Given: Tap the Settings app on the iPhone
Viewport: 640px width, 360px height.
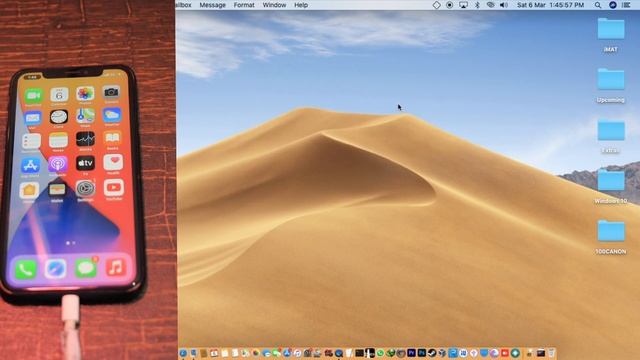Looking at the screenshot, I should tap(85, 189).
